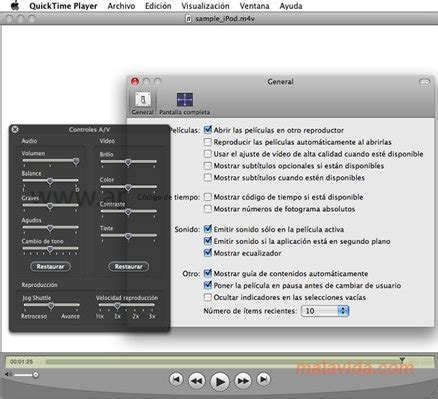Image resolution: width=438 pixels, height=399 pixels.
Task: Click the Jog Shuttle slider thumb
Action: 51,306
